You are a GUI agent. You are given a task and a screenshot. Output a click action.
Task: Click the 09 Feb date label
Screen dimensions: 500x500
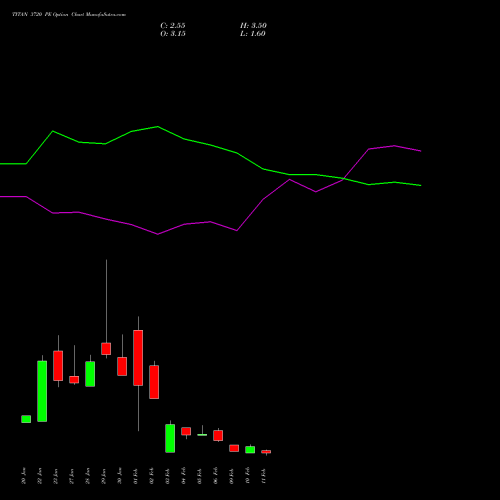coord(232,476)
